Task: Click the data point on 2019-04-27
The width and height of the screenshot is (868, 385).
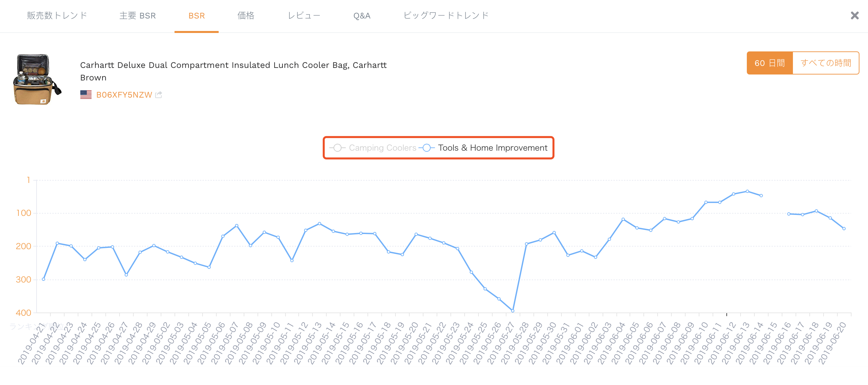Action: click(126, 275)
